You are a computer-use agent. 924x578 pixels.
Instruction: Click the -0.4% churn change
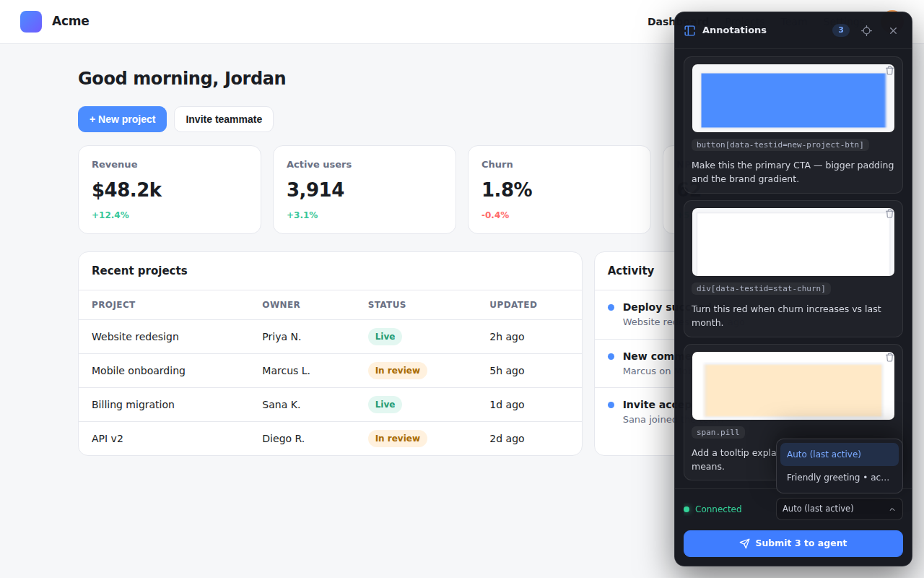[495, 215]
